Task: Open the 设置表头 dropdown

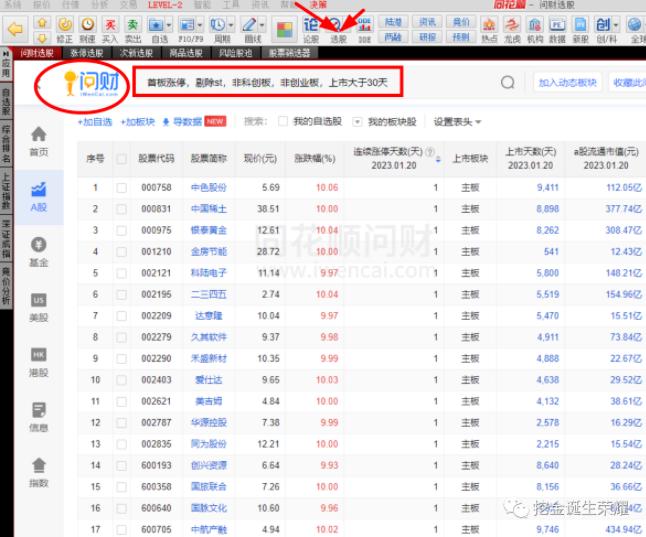Action: (x=457, y=122)
